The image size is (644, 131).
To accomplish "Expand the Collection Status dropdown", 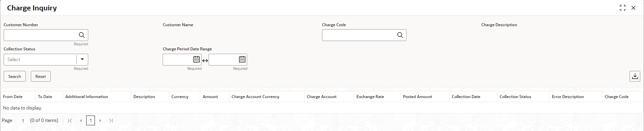I will (82, 59).
